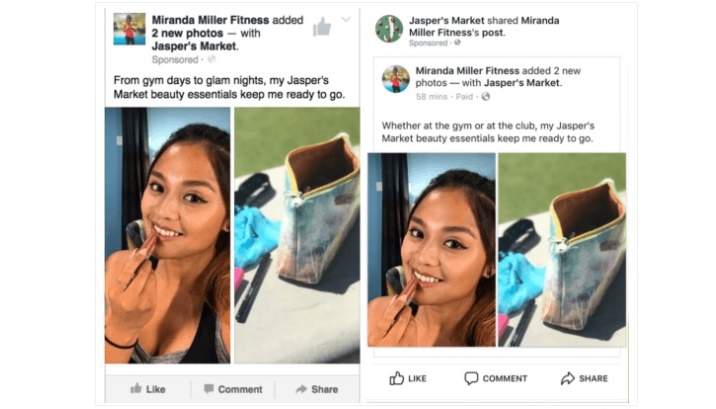Click COMMENT speech bubble on right post
The width and height of the screenshot is (716, 409).
[x=496, y=378]
